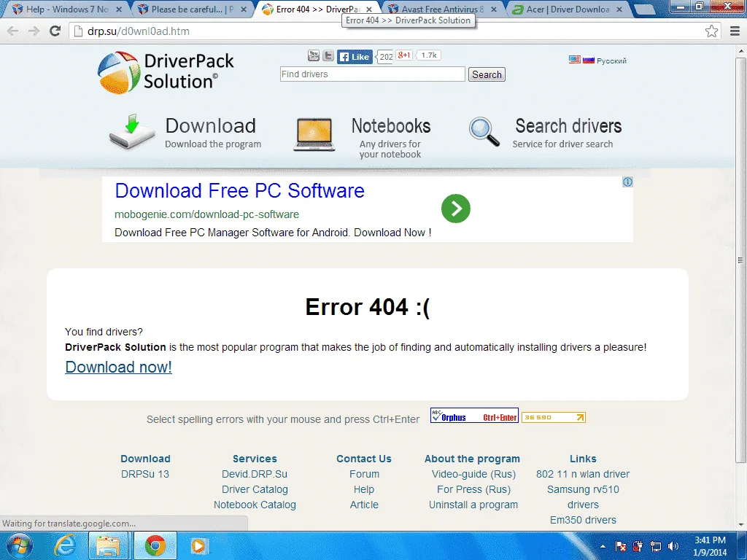This screenshot has width=747, height=560.
Task: Open the Notebooks heading link
Action: click(x=391, y=126)
